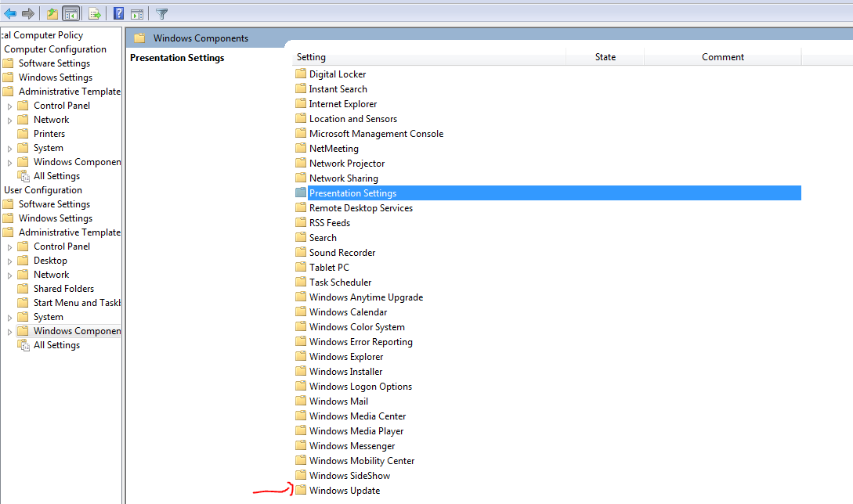Select the Windows Media Center folder
Viewport: 853px width, 504px height.
[x=357, y=416]
